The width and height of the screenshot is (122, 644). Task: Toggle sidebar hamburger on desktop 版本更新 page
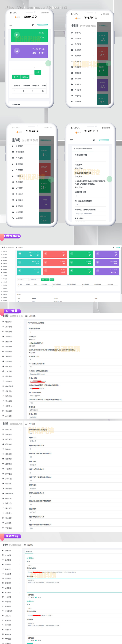[x=25, y=545]
